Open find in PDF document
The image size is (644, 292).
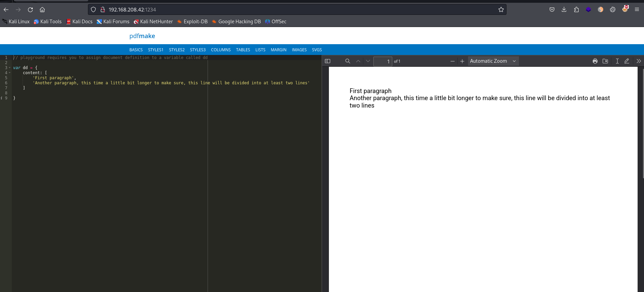[348, 61]
